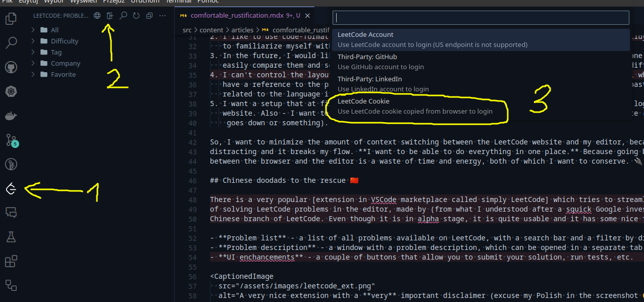Image resolution: width=644 pixels, height=302 pixels.
Task: Select the LeetCode icon in activity bar
Action: pos(11,189)
